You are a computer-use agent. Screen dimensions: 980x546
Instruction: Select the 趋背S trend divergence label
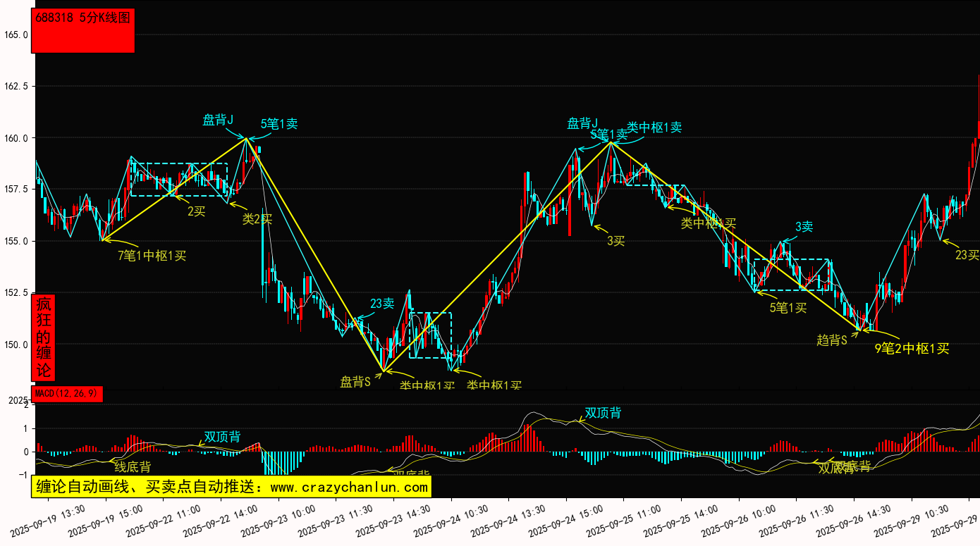coord(831,340)
